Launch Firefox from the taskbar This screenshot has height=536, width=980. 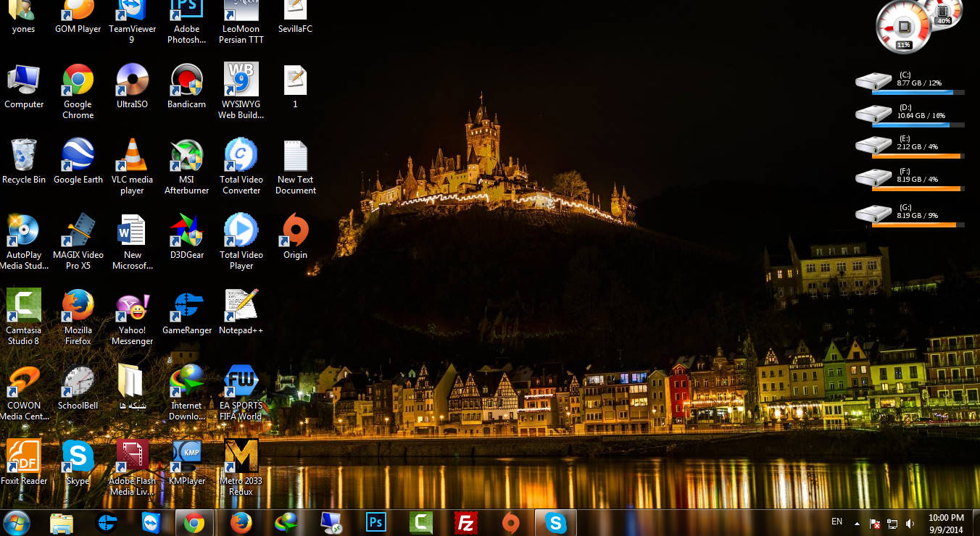point(241,522)
